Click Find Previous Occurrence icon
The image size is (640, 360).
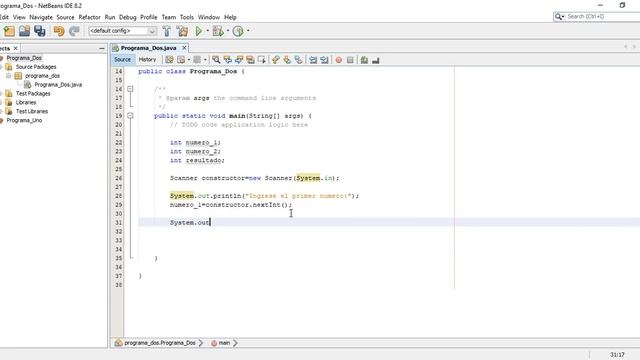[x=227, y=60]
